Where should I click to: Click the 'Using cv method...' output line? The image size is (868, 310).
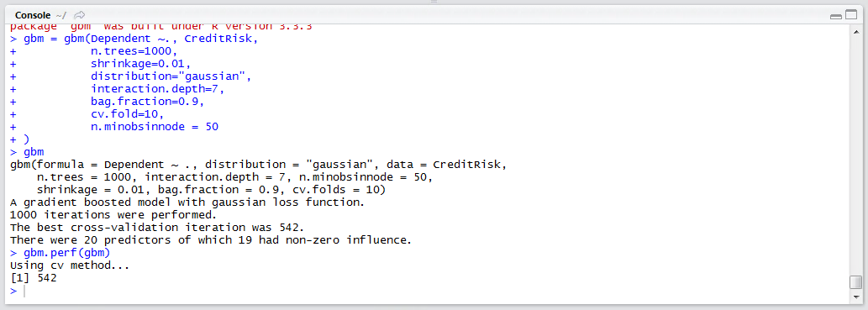[x=69, y=265]
